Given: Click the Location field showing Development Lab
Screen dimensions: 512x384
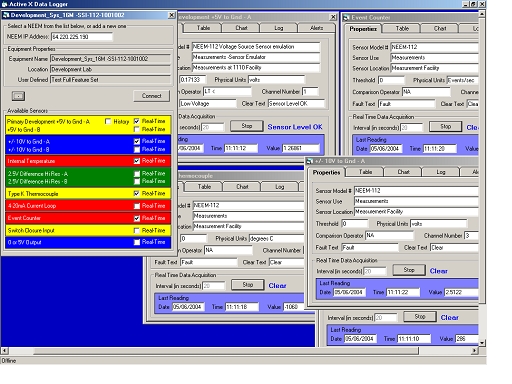Looking at the screenshot, I should [x=110, y=69].
